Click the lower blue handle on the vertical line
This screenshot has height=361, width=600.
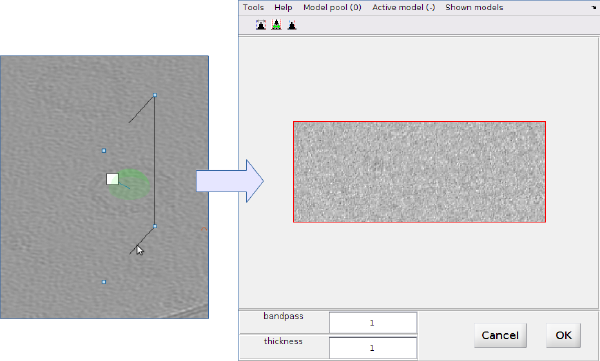click(155, 226)
